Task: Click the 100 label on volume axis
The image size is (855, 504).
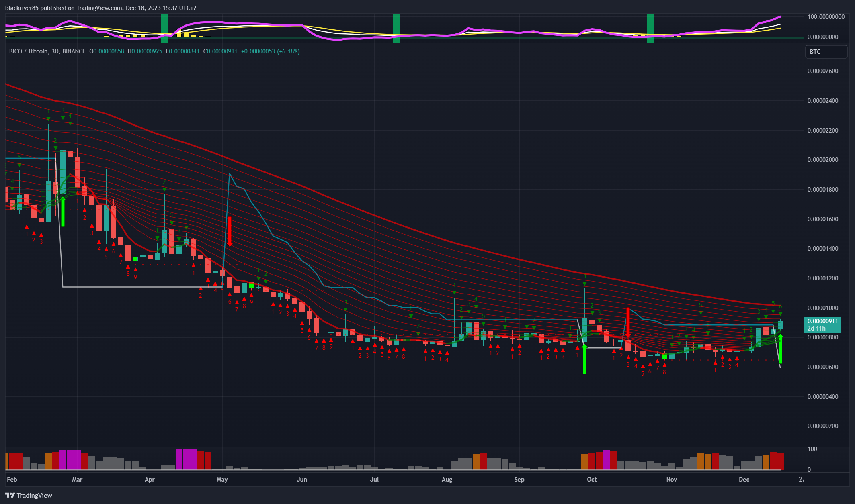Action: (812, 449)
